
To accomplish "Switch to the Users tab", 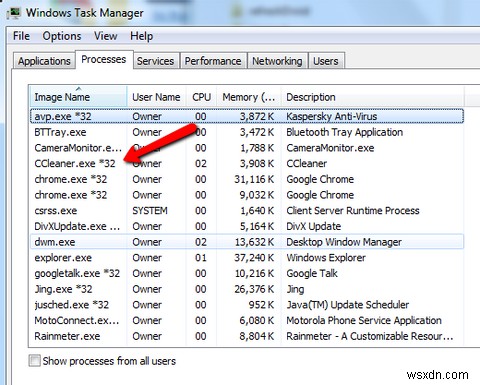I will (x=325, y=61).
